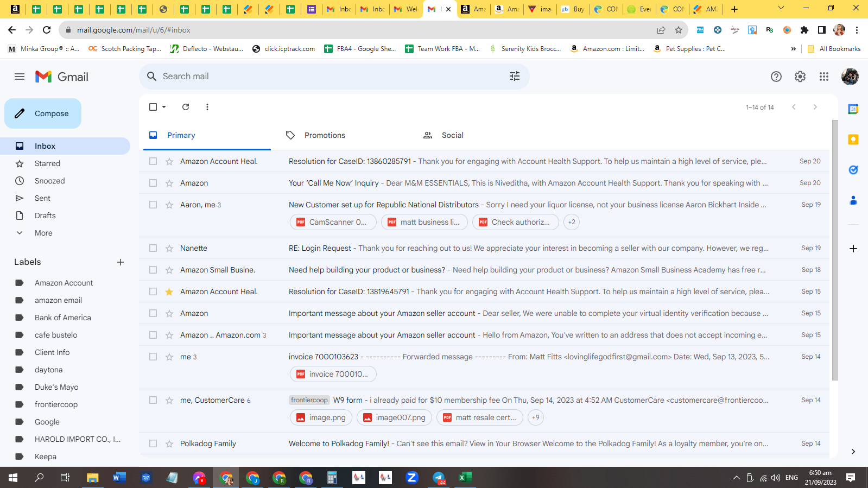Image resolution: width=868 pixels, height=488 pixels.
Task: Click the Gmail logo
Action: (62, 77)
